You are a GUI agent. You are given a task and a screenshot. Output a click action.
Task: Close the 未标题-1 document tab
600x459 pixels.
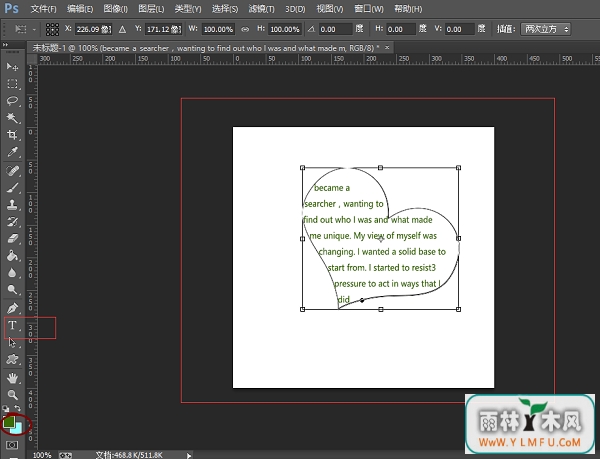(x=387, y=48)
